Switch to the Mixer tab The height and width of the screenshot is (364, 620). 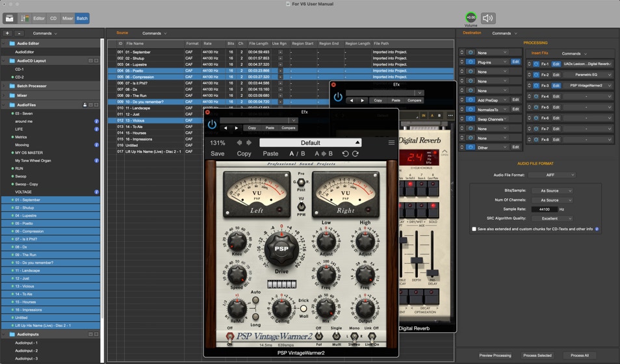tap(68, 19)
